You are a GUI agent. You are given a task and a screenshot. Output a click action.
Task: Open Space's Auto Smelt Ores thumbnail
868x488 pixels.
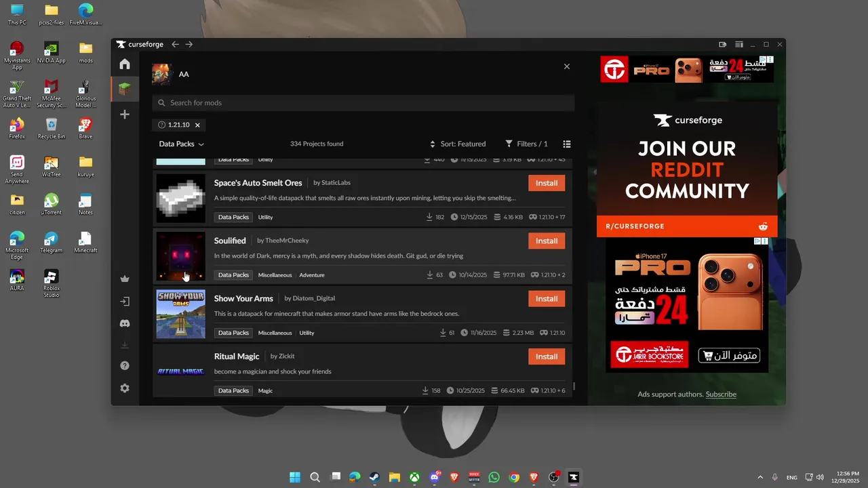[x=180, y=199]
